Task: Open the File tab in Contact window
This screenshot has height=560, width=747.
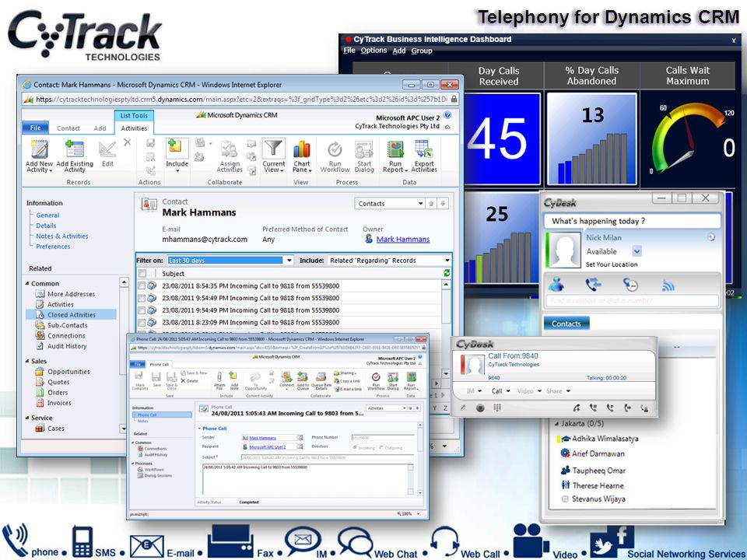Action: pyautogui.click(x=36, y=128)
